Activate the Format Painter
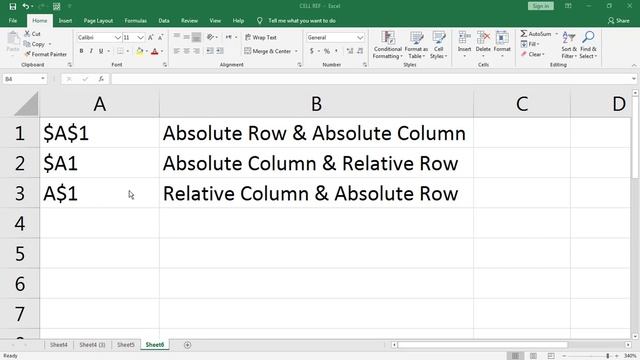This screenshot has height=360, width=640. (x=45, y=54)
